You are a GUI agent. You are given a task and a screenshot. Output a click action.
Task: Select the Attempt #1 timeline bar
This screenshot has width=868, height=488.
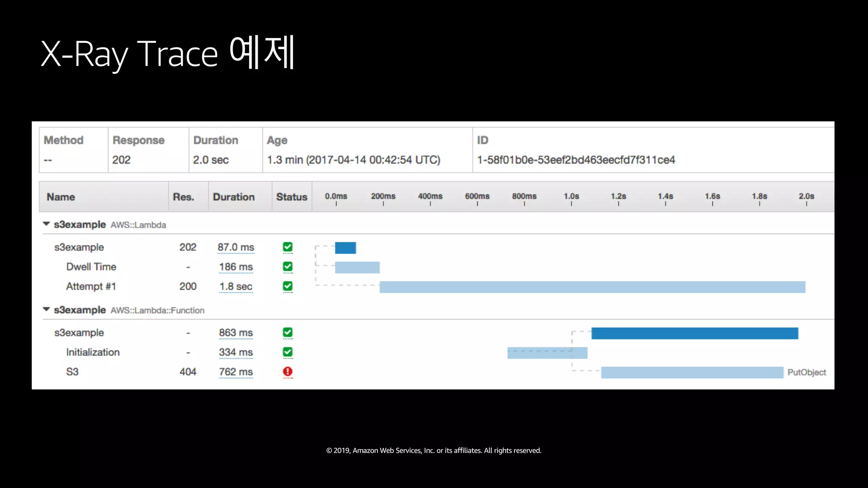pos(593,287)
